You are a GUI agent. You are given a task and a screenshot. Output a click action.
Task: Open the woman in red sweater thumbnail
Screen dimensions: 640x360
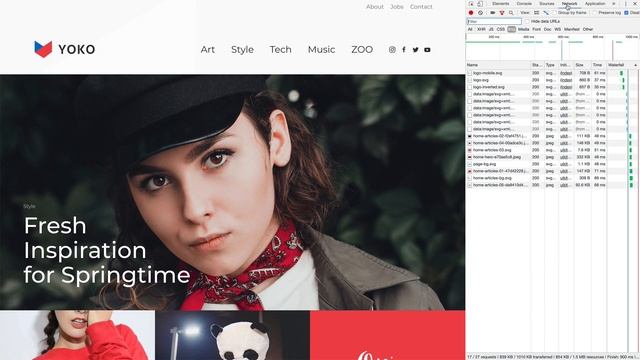(x=77, y=335)
